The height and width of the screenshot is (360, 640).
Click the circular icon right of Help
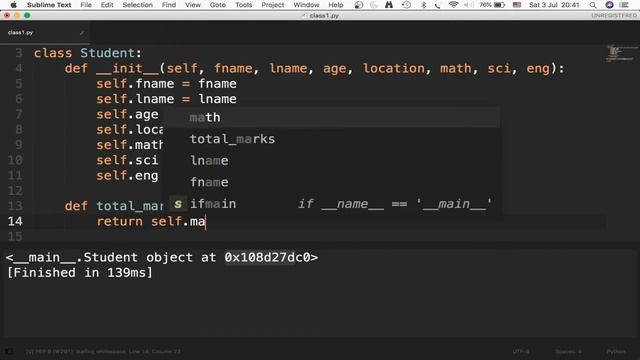pos(359,5)
